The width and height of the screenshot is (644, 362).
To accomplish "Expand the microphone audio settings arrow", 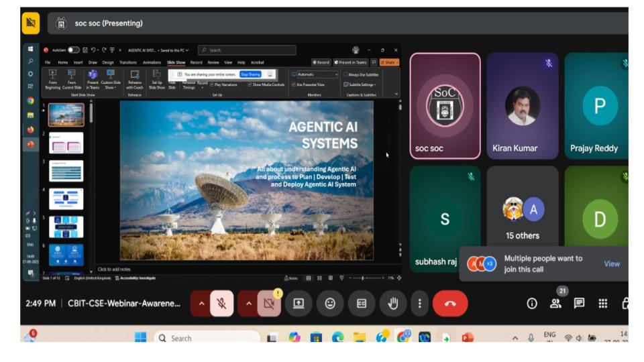I will click(x=200, y=304).
